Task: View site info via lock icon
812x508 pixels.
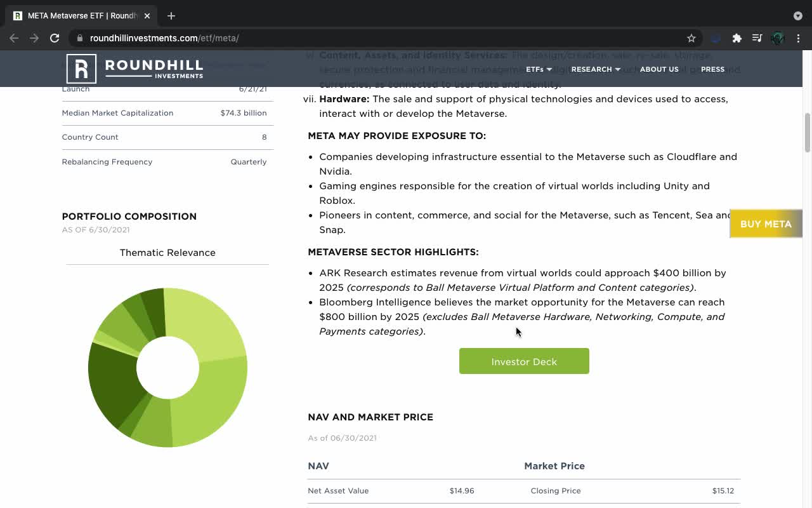Action: coord(80,38)
